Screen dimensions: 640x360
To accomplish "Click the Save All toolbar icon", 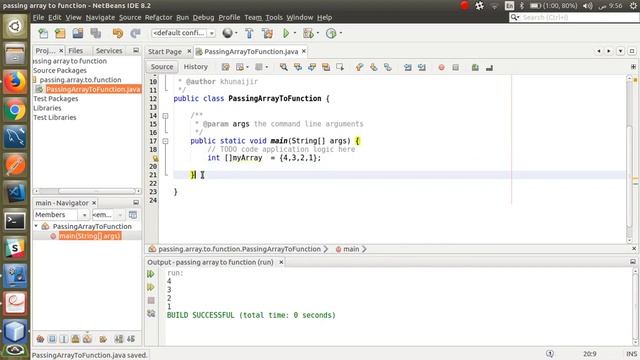I will 96,33.
